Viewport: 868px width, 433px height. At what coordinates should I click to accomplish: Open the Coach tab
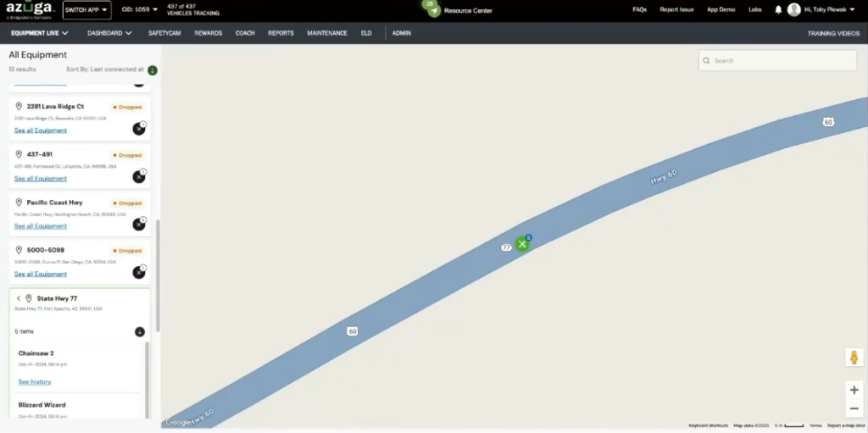(245, 33)
